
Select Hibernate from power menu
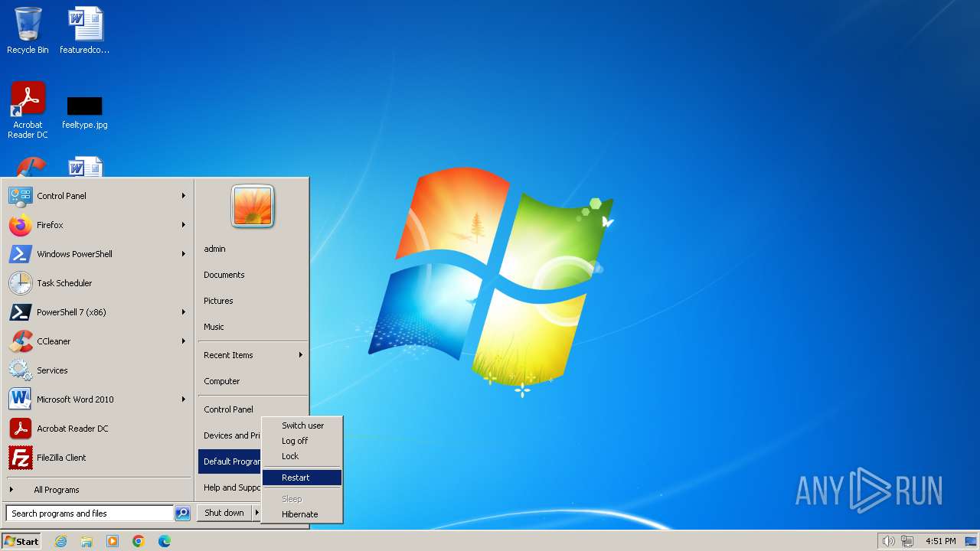[302, 514]
